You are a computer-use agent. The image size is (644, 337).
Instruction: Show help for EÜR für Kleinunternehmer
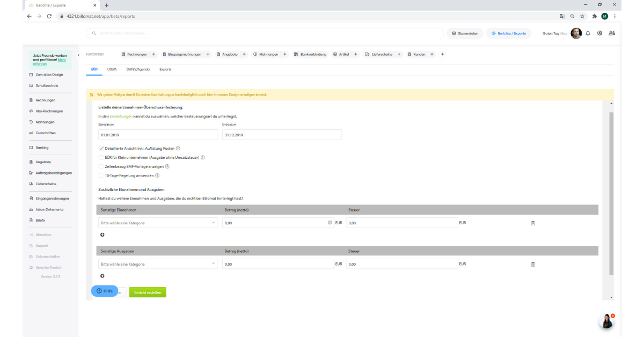tap(203, 157)
